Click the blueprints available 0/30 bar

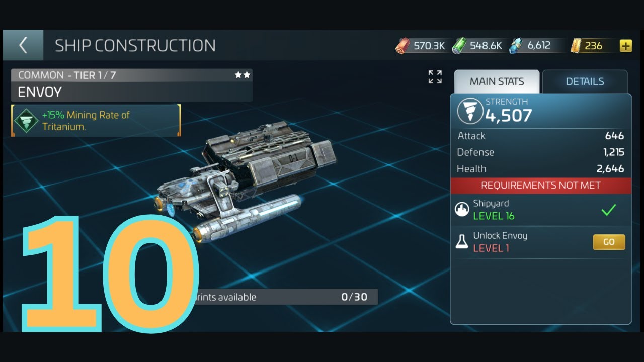pos(284,297)
